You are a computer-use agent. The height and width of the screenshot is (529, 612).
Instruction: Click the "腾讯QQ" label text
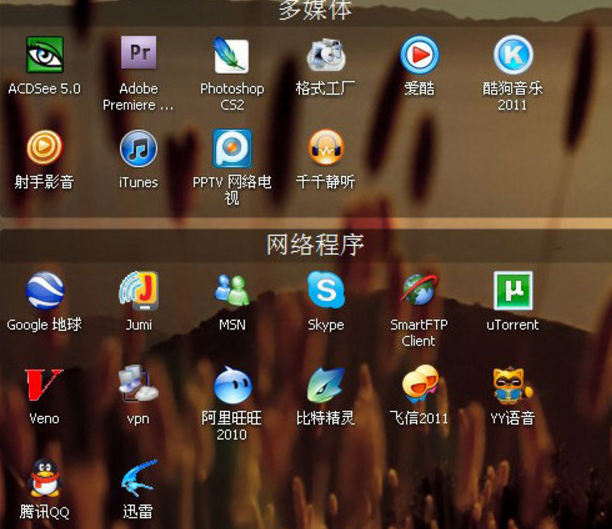tap(44, 511)
